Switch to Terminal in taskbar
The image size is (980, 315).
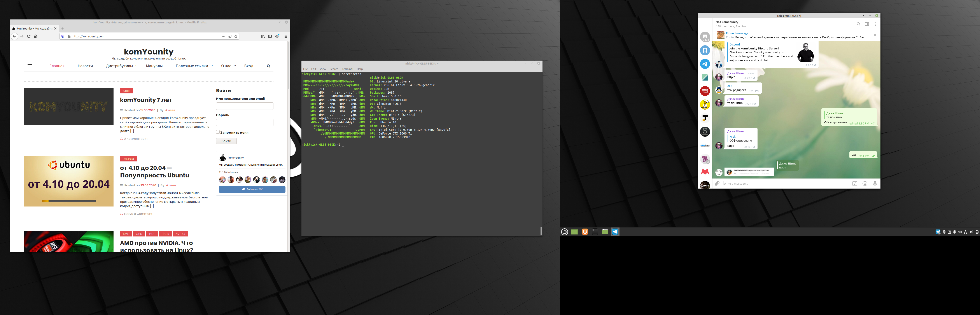pyautogui.click(x=595, y=232)
